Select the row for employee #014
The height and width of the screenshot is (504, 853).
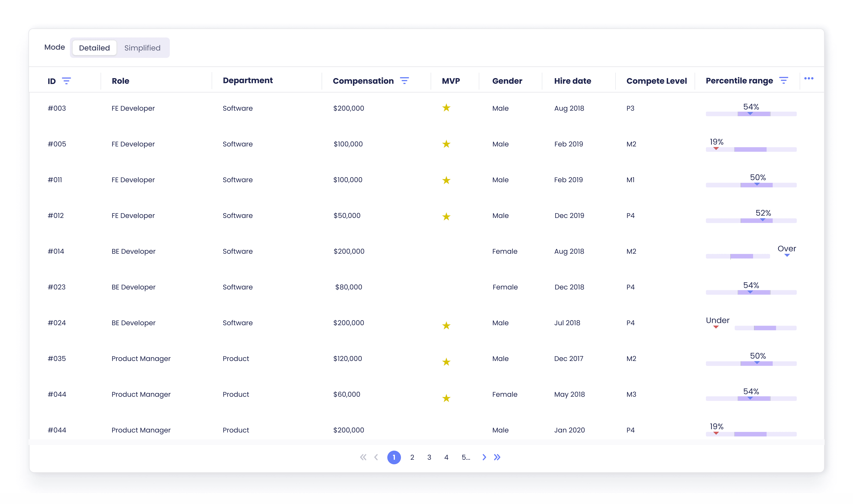[426, 251]
